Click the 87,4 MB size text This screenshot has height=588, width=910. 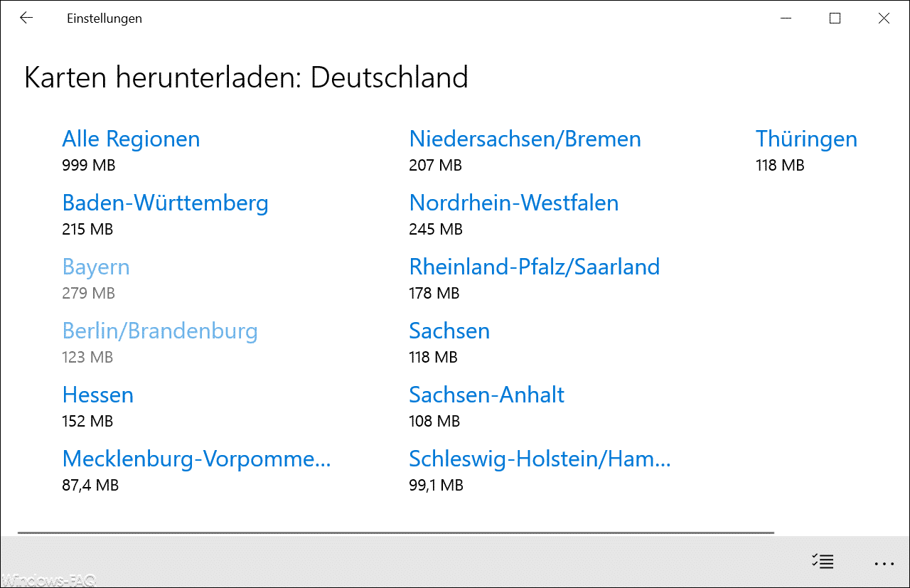click(91, 486)
